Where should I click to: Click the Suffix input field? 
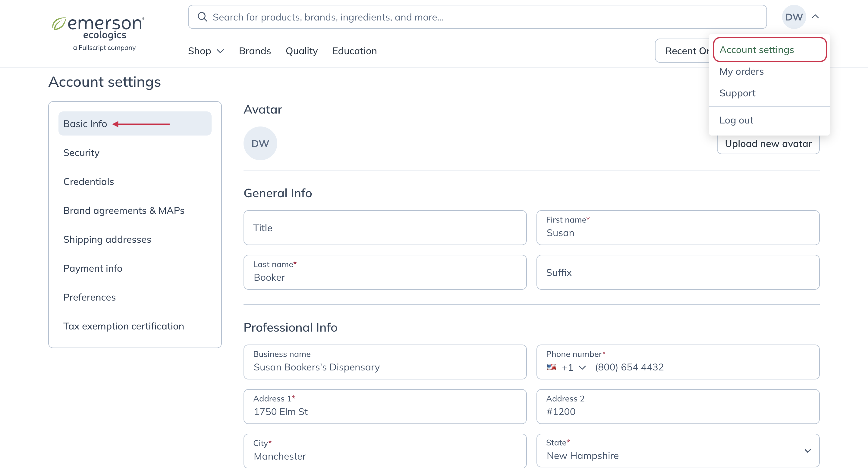click(x=678, y=272)
